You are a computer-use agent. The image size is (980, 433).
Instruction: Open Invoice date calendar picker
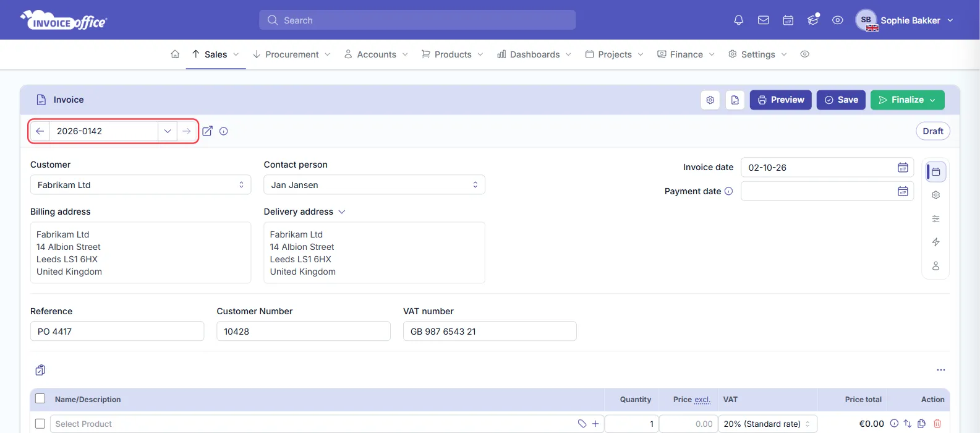click(x=903, y=168)
